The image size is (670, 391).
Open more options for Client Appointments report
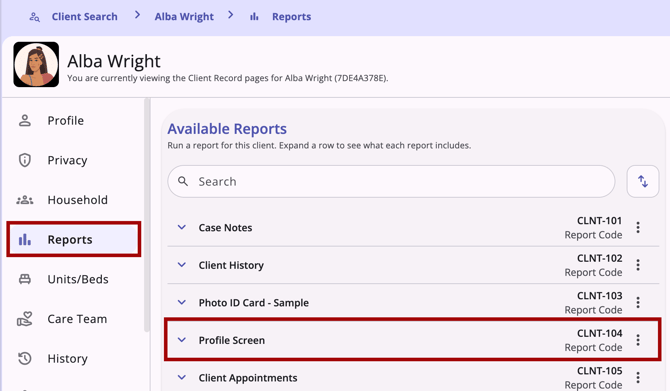click(x=638, y=378)
